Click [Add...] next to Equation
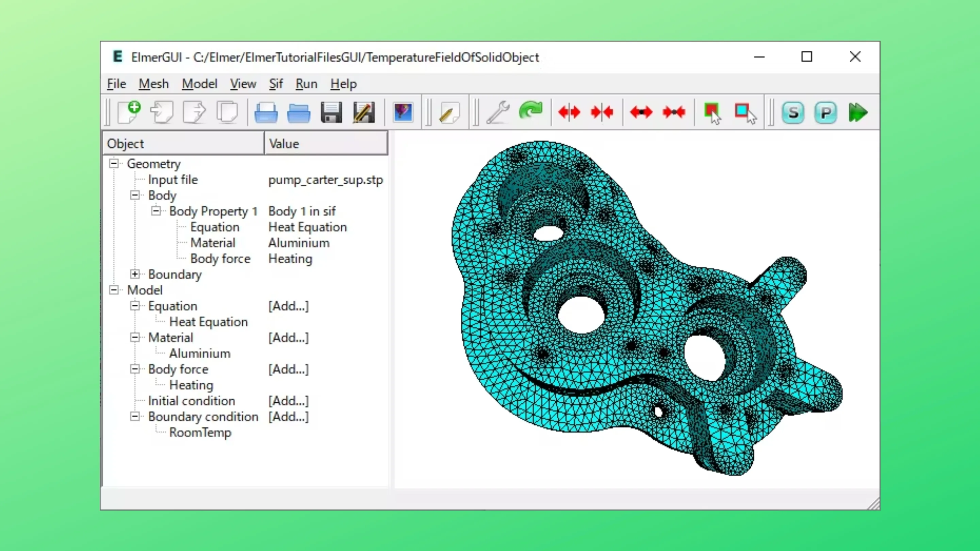Viewport: 980px width, 551px height. pos(288,306)
